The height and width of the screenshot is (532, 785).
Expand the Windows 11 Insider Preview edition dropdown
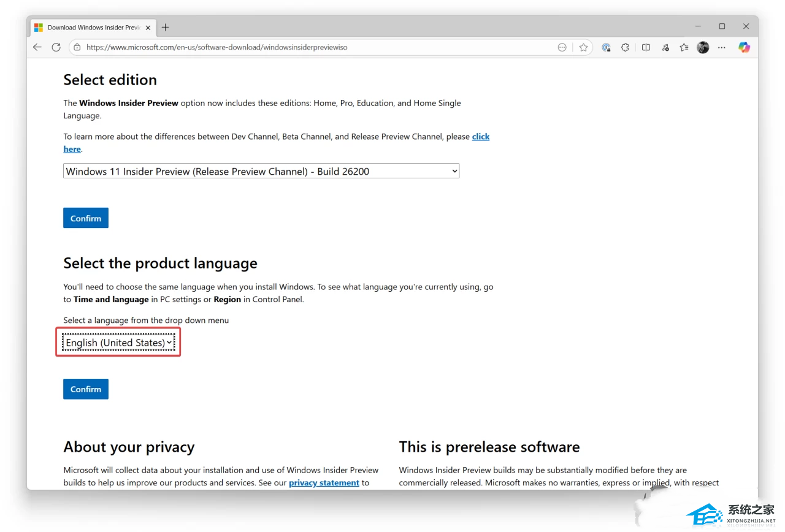(x=261, y=172)
